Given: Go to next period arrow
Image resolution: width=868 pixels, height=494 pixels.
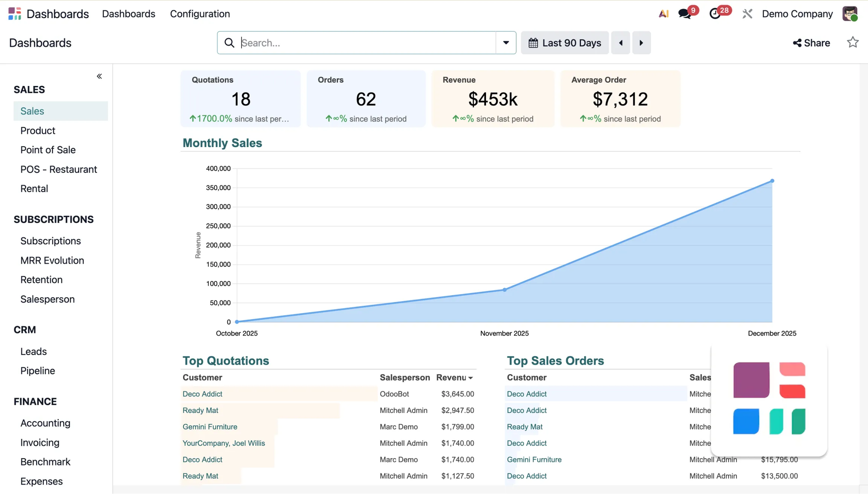Looking at the screenshot, I should 641,43.
